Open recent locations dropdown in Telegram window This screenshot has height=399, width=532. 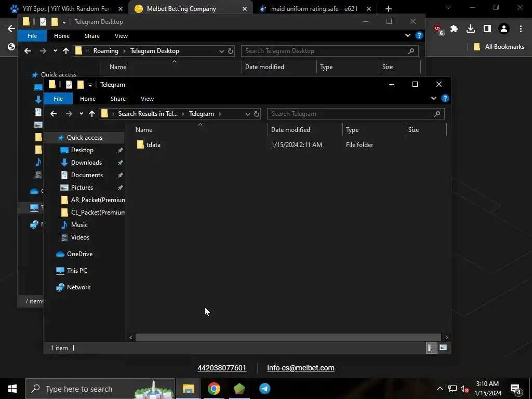81,114
